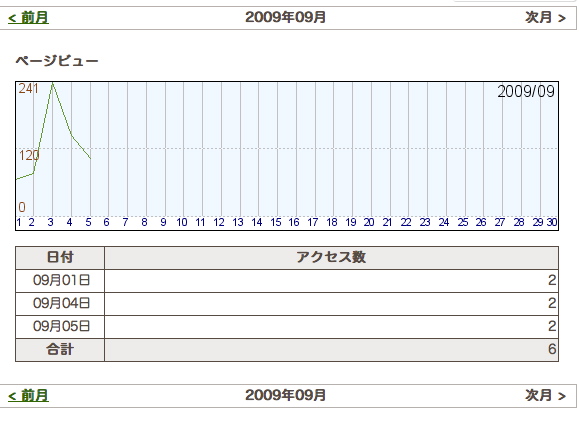Click the 2009/09 label inside chart
The image size is (579, 429).
(x=526, y=92)
